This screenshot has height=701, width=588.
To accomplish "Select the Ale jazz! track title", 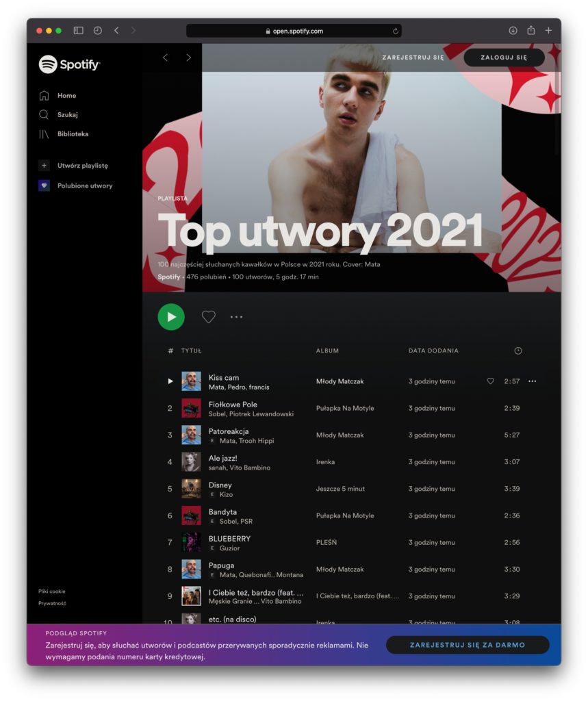I will point(222,458).
